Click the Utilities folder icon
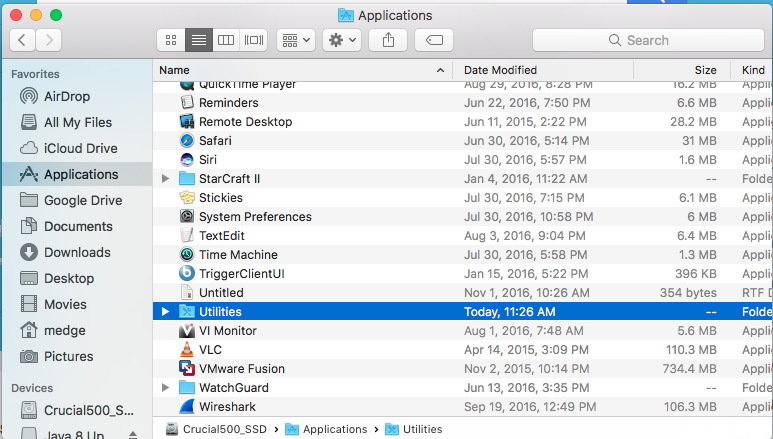This screenshot has height=439, width=773. click(187, 312)
